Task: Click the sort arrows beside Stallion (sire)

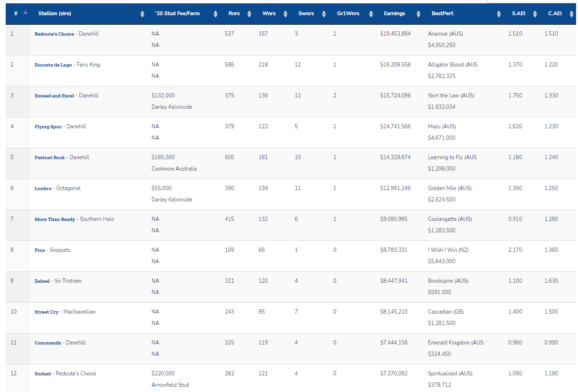Action: point(142,14)
